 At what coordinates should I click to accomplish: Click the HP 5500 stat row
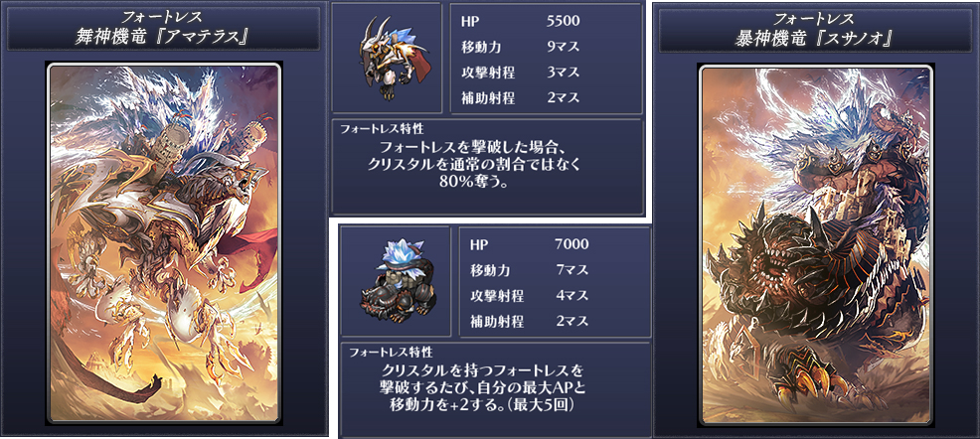click(520, 21)
